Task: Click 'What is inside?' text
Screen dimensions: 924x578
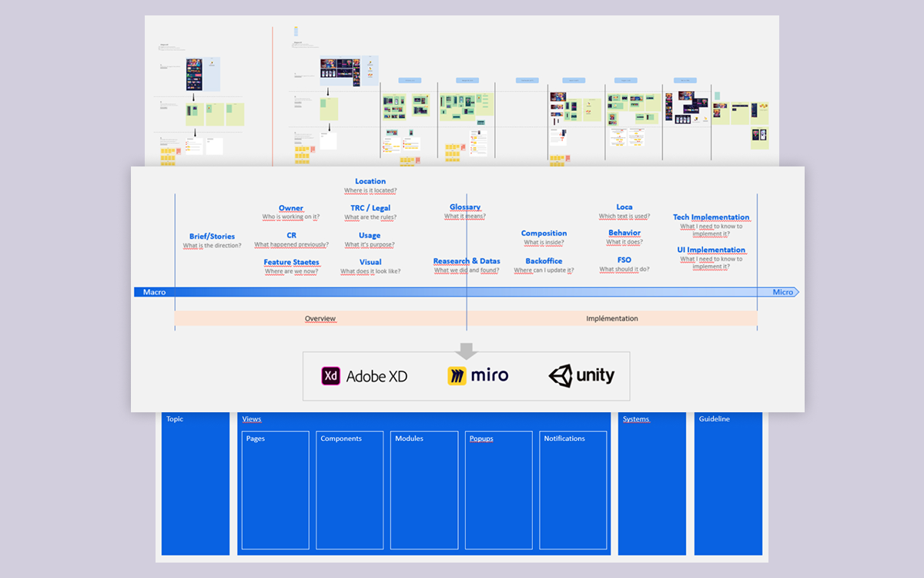Action: click(x=544, y=243)
